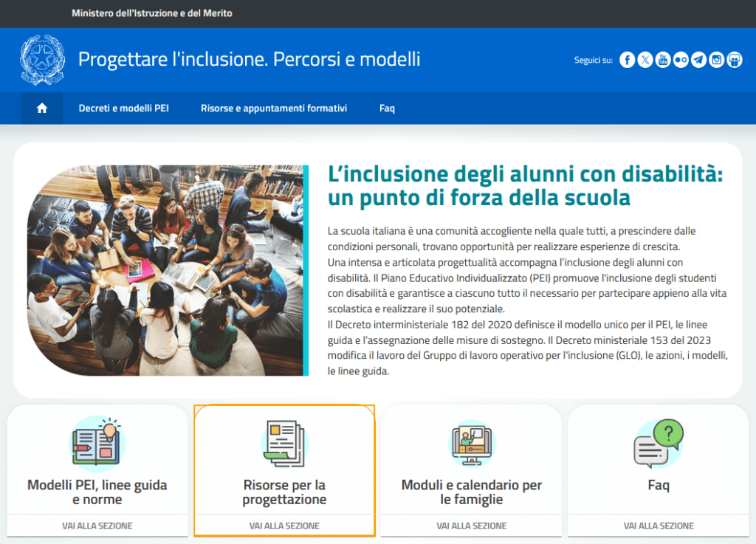756x544 pixels.
Task: Open Risorse e appuntamenti formativi menu
Action: pyautogui.click(x=274, y=109)
